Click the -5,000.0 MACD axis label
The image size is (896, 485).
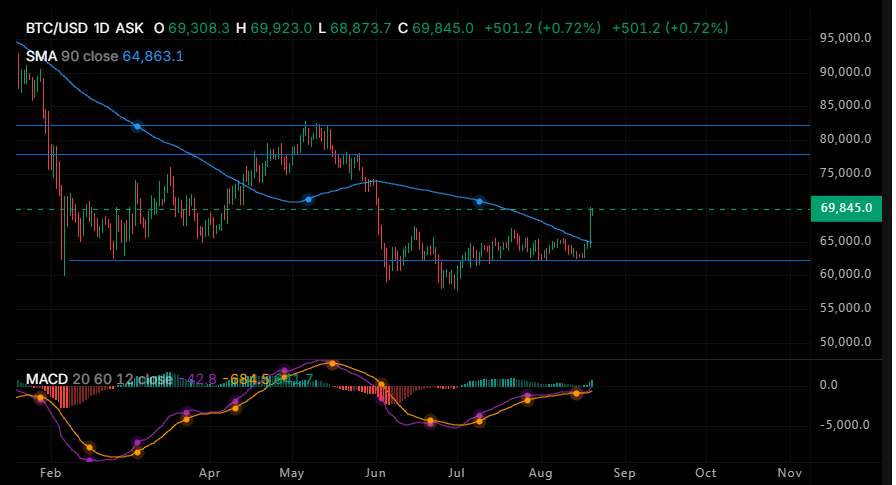(x=843, y=425)
